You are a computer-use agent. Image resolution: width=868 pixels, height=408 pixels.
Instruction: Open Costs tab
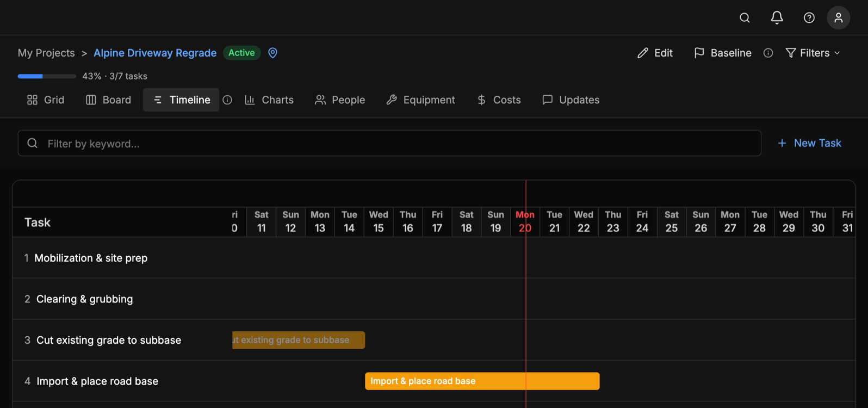pyautogui.click(x=499, y=100)
